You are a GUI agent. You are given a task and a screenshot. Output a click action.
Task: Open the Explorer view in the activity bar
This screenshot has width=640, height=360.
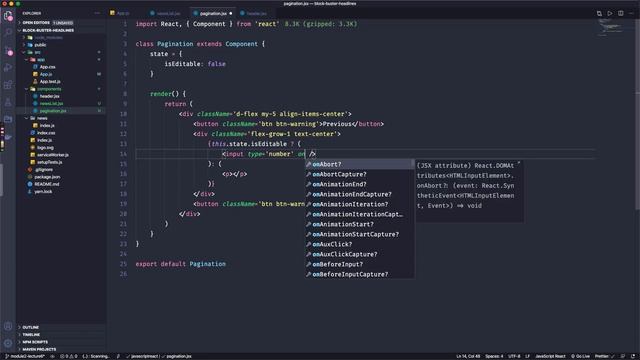(8, 16)
